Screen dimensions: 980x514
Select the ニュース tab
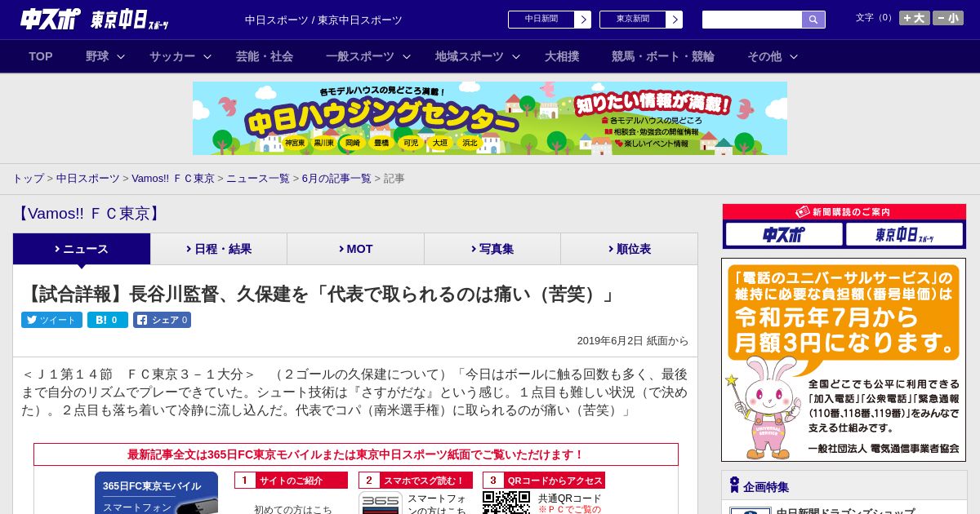[82, 249]
